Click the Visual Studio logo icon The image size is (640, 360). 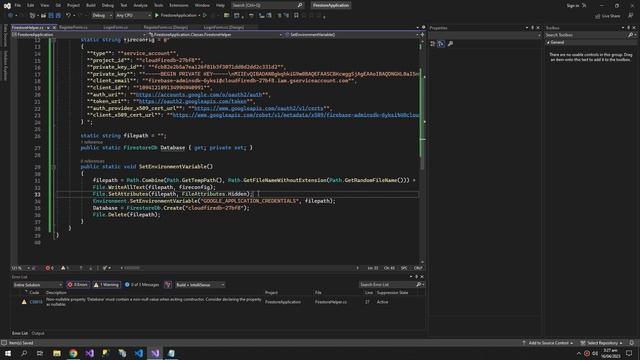[x=7, y=6]
